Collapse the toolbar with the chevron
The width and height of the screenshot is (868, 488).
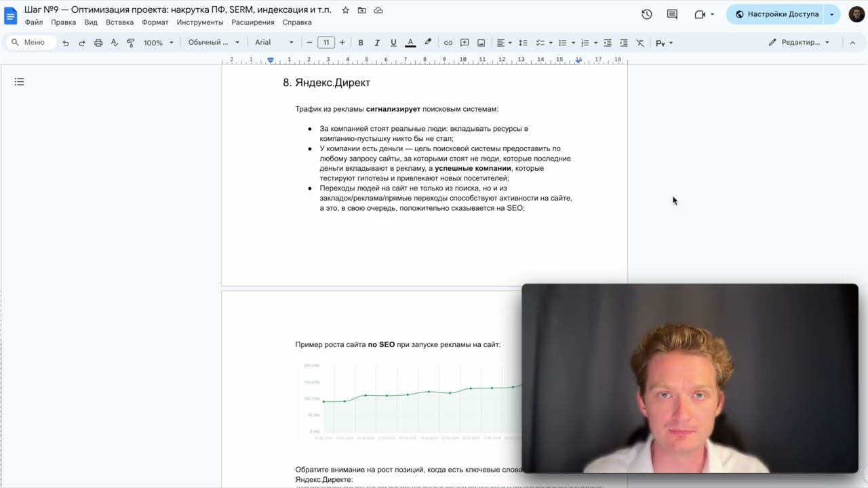click(x=852, y=42)
